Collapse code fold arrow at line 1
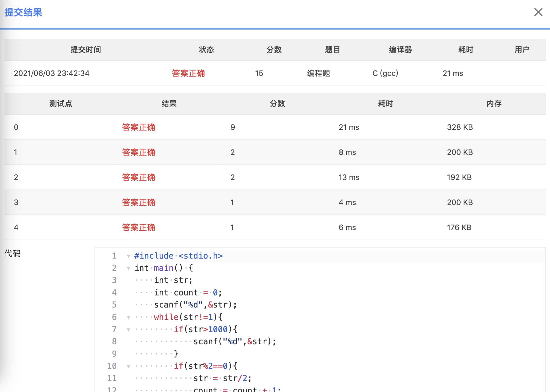550x392 pixels. 129,256
